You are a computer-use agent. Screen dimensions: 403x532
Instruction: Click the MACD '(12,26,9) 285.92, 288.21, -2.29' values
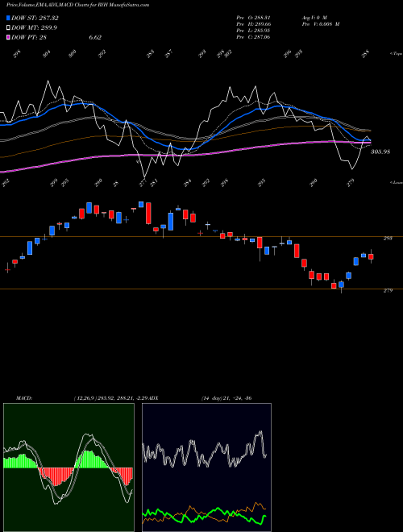tap(111, 398)
